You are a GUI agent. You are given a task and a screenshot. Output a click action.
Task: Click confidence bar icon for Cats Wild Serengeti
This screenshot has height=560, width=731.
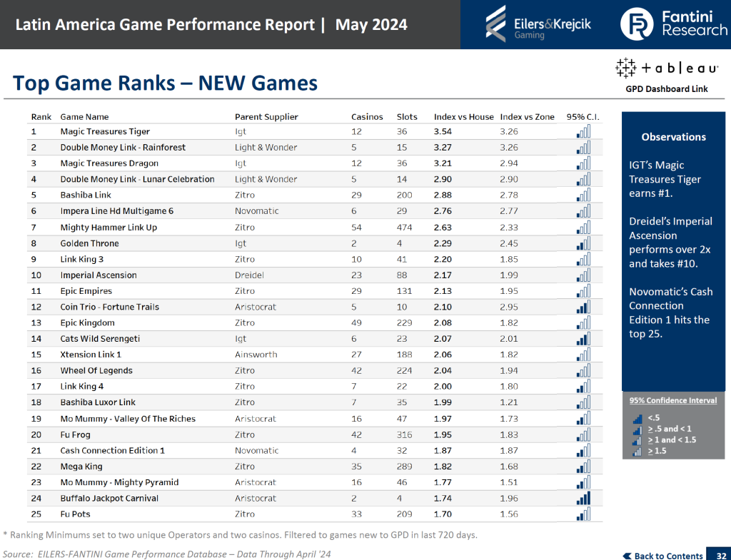[x=583, y=339]
